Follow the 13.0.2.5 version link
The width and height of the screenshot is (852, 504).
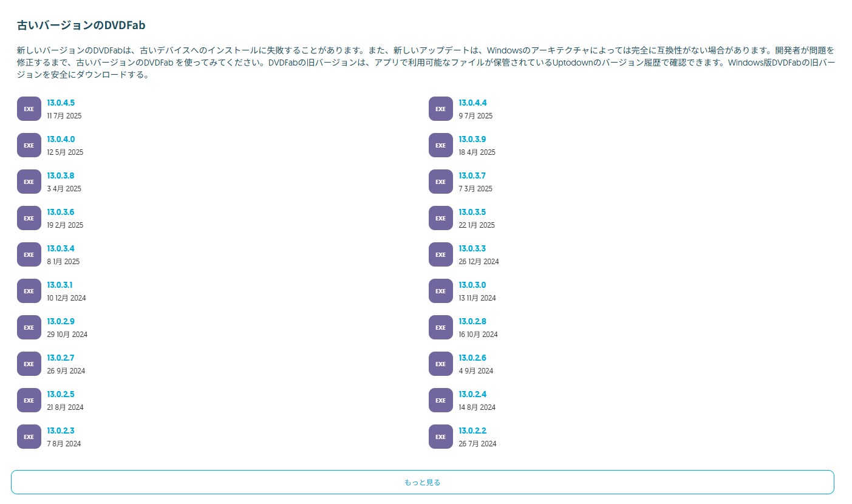pyautogui.click(x=61, y=395)
